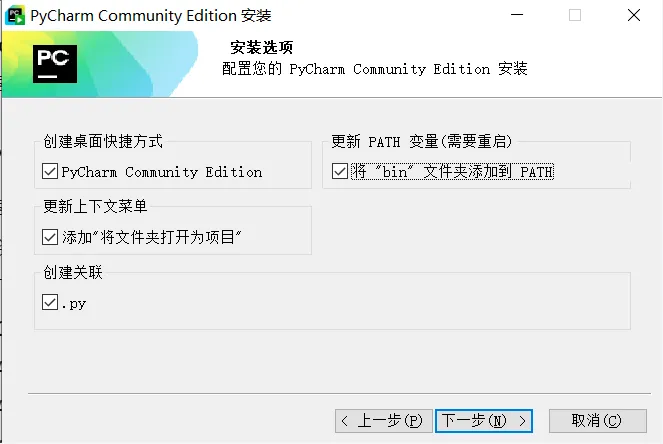The width and height of the screenshot is (663, 444).
Task: Toggle the PyCharm Community Edition desktop shortcut checkbox
Action: coord(50,171)
